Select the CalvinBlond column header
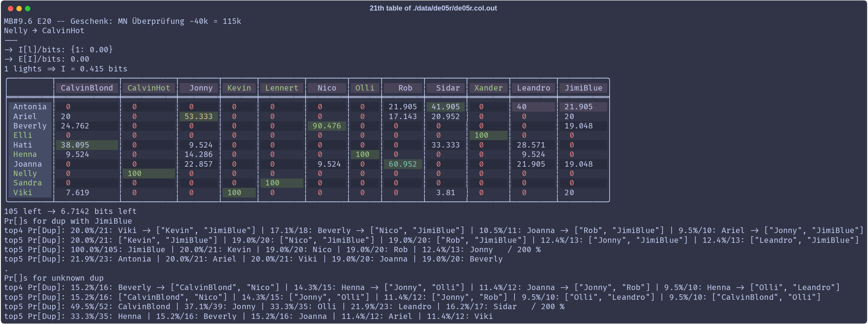Screen dimensions: 868x324 tap(87, 88)
